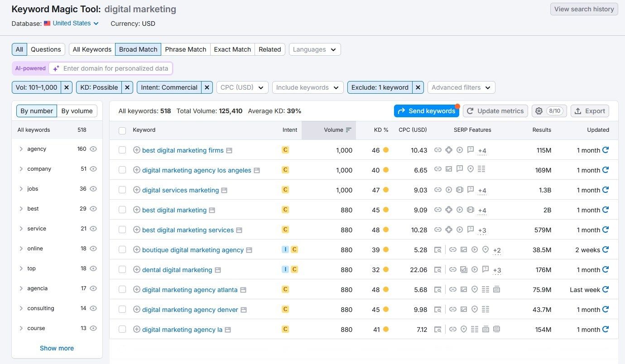This screenshot has height=364, width=625.
Task: Check the select-all checkbox in the table header
Action: 122,130
